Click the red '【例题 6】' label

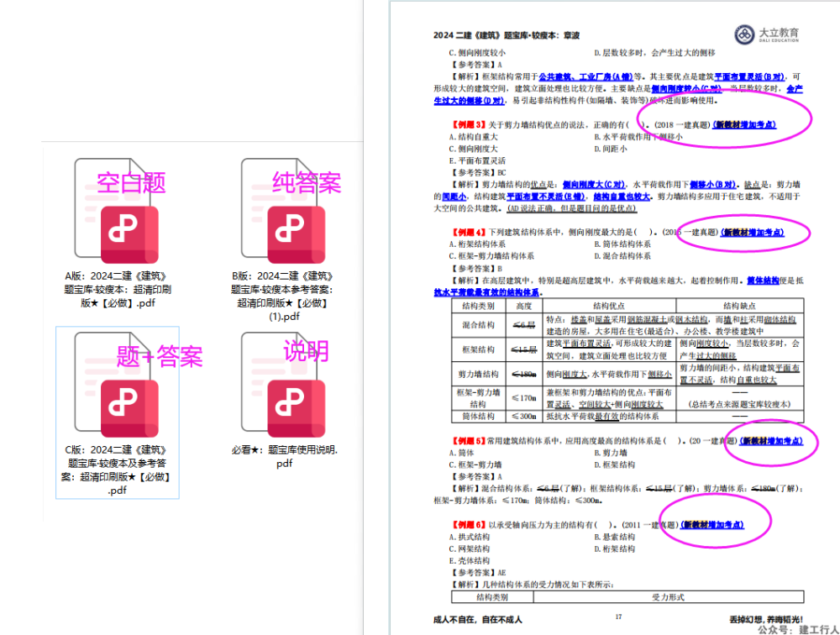coord(469,525)
